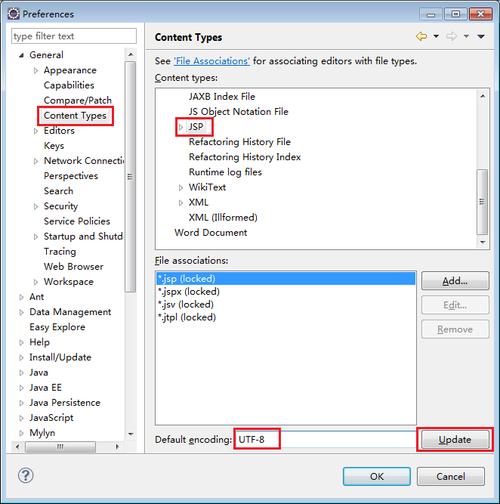Expand the JSP content type node
This screenshot has height=504, width=500.
click(181, 127)
